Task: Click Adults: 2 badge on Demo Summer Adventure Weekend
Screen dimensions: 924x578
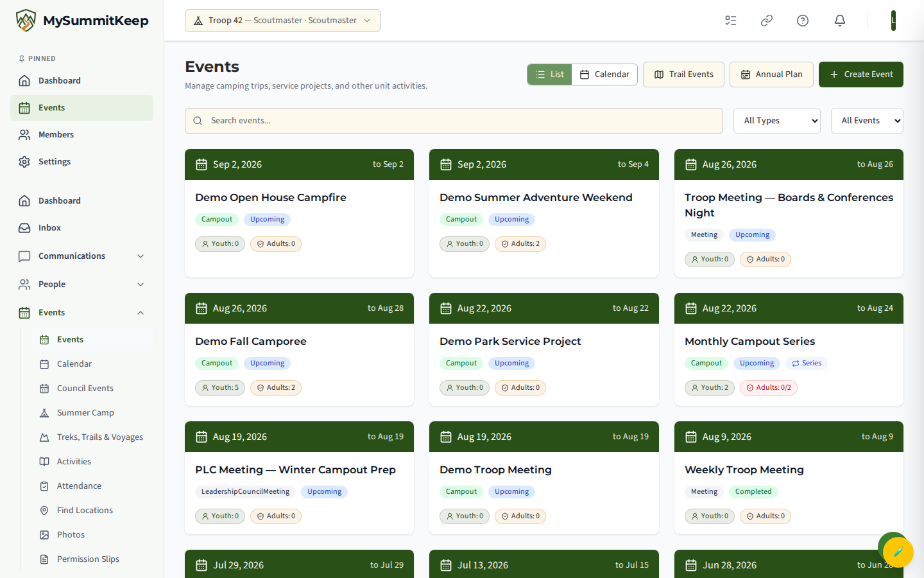Action: click(x=520, y=244)
